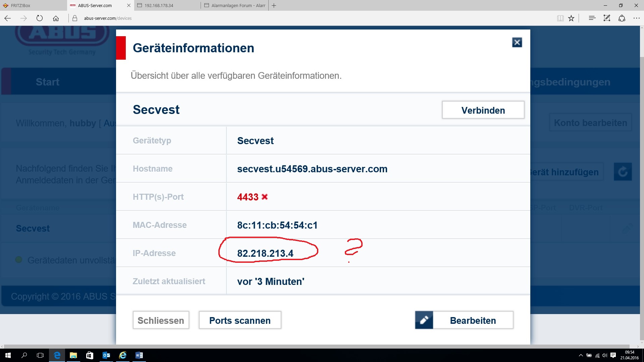
Task: Open the reading view book icon
Action: [x=560, y=18]
